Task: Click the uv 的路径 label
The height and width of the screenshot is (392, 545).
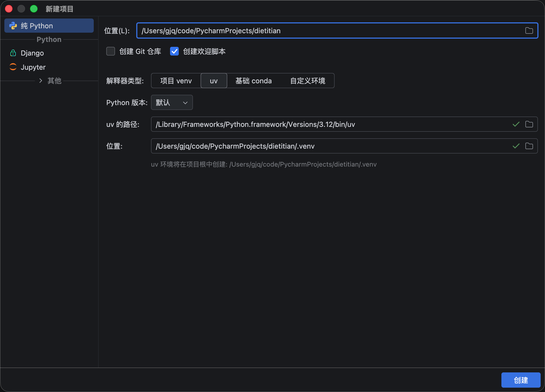Action: 123,124
